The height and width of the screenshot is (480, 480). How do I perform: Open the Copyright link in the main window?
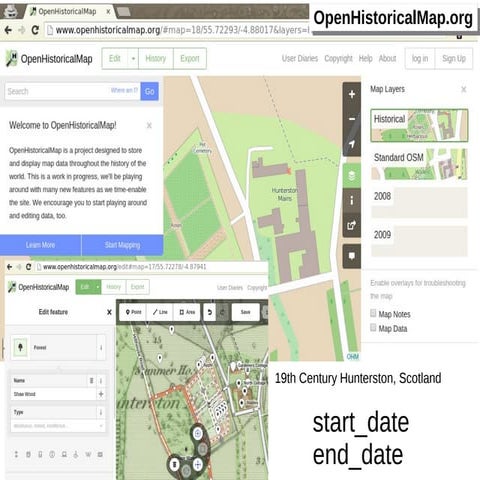338,59
